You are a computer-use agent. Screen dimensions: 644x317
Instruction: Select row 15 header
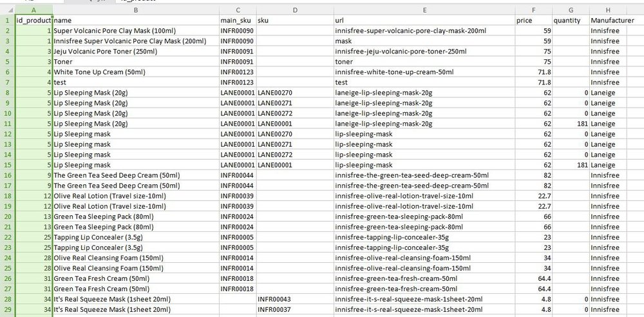click(x=7, y=165)
